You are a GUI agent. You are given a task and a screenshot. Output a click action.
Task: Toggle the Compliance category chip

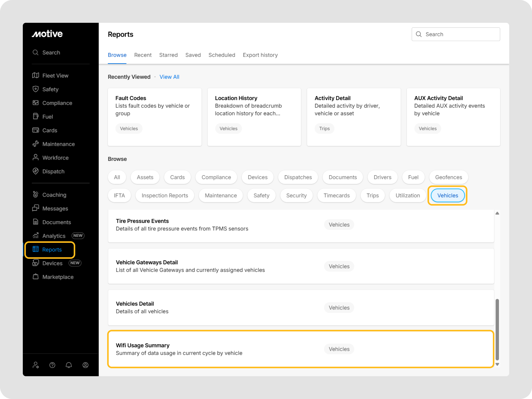216,177
